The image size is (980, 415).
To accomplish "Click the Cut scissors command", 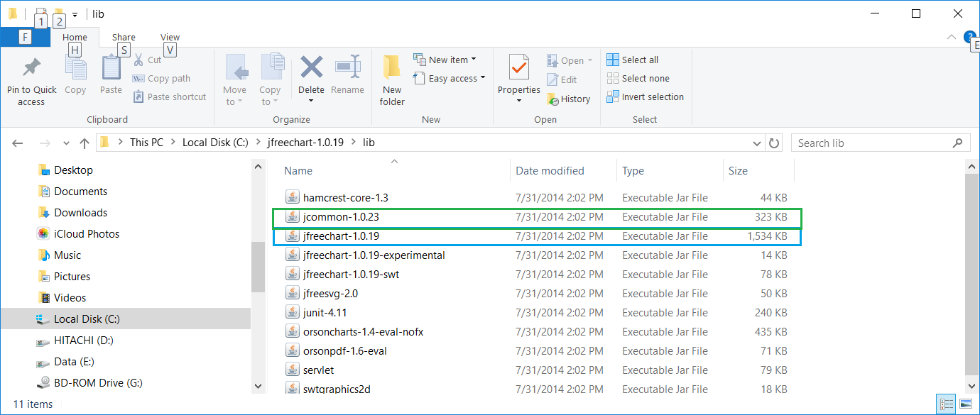I will click(147, 60).
